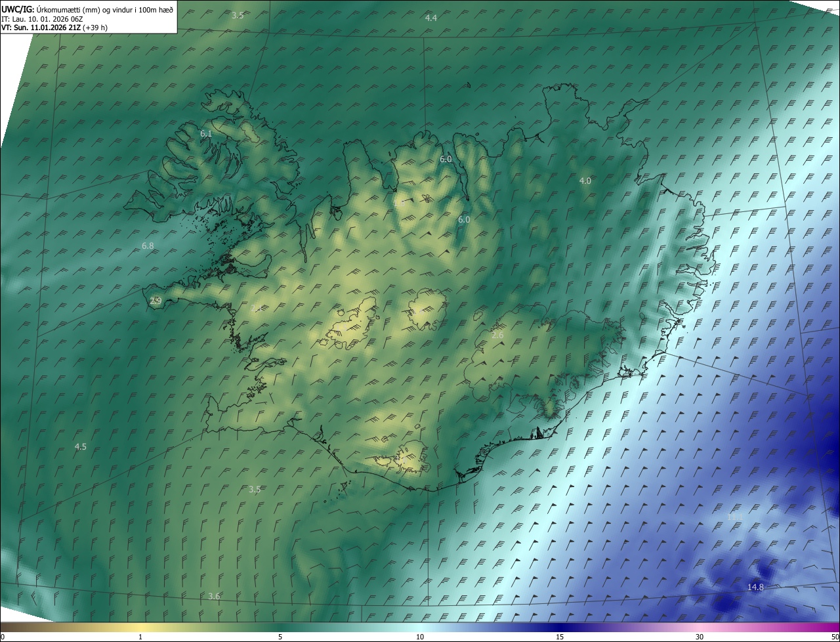Click the 6.1 value on the Westfjords
Viewport: 840px width, 642px height.
pyautogui.click(x=206, y=134)
